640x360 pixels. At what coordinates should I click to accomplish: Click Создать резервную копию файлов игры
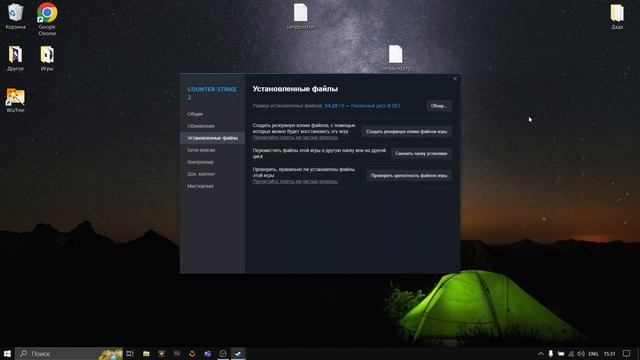tap(407, 131)
